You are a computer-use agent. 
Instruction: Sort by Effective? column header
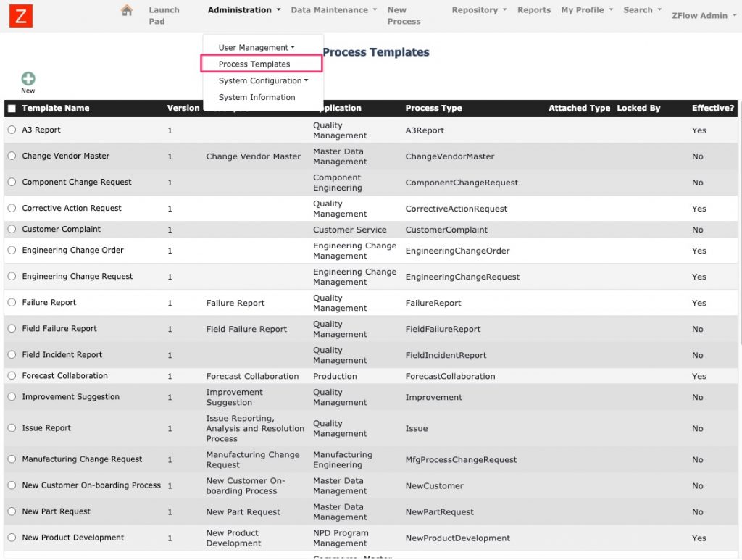(x=713, y=109)
